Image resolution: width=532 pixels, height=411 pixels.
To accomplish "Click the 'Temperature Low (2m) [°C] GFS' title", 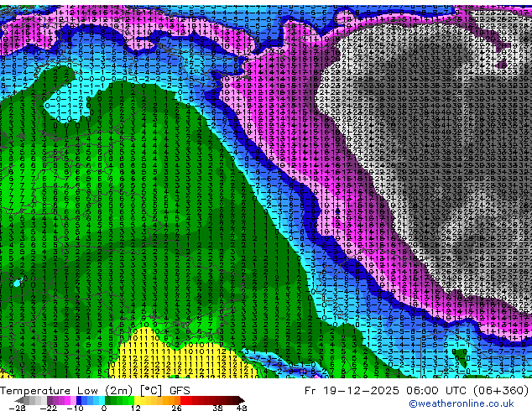I will [x=95, y=391].
